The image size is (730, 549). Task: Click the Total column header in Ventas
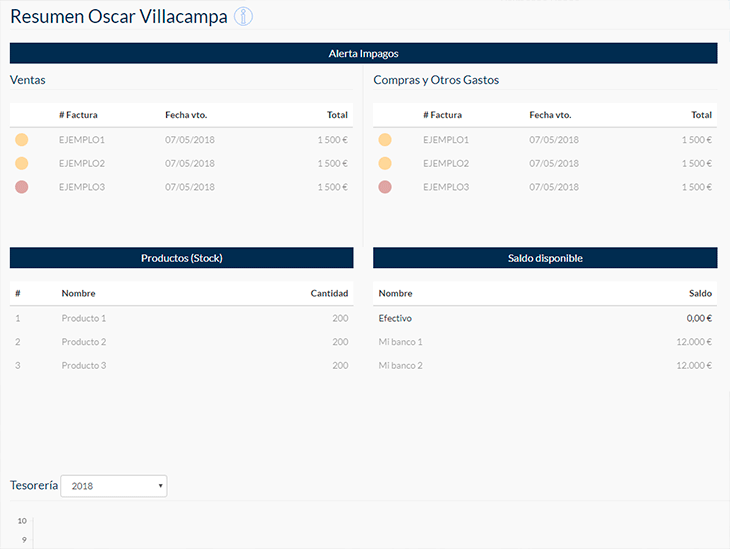(x=337, y=115)
